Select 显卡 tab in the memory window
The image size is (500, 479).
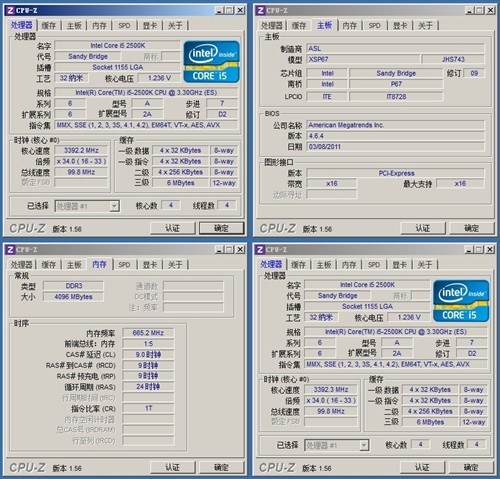pos(150,265)
